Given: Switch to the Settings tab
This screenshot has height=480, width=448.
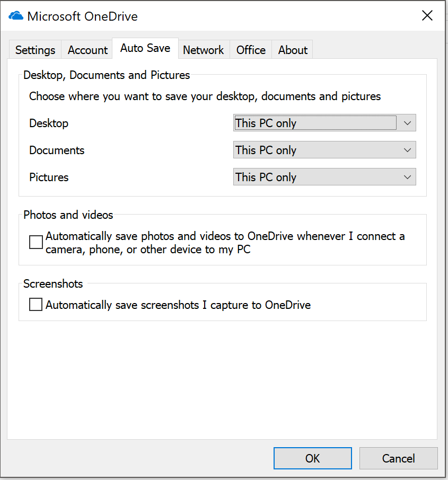Looking at the screenshot, I should (35, 50).
